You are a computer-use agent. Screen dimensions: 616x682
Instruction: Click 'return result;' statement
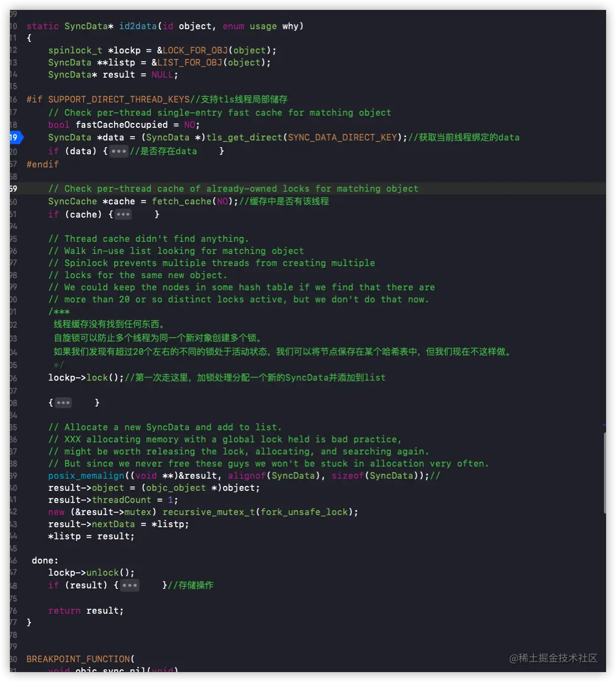click(x=86, y=610)
